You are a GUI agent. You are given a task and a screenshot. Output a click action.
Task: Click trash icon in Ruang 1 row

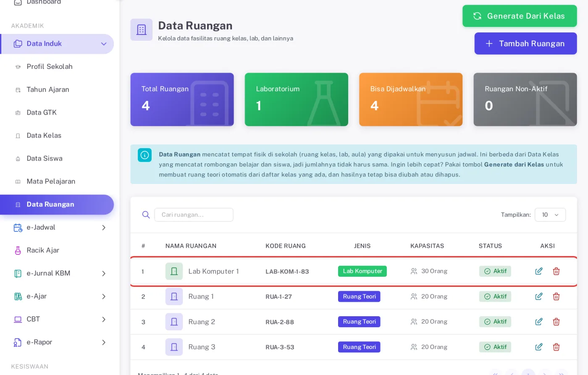pyautogui.click(x=556, y=296)
